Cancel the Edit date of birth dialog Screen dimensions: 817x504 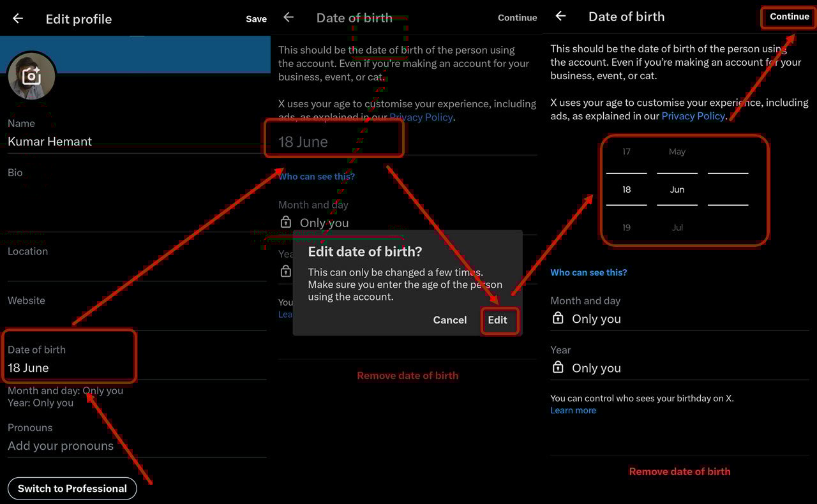click(449, 320)
